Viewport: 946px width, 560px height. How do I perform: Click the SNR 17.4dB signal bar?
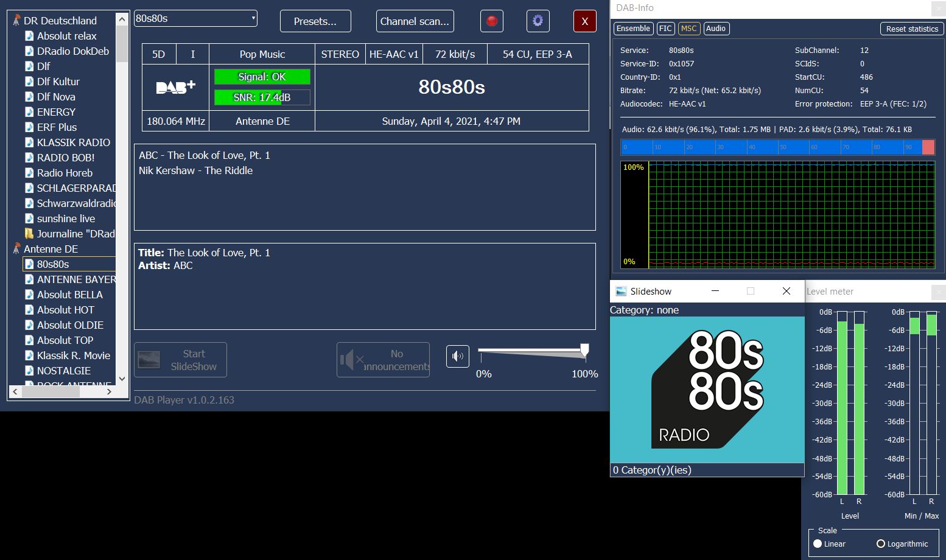(262, 97)
